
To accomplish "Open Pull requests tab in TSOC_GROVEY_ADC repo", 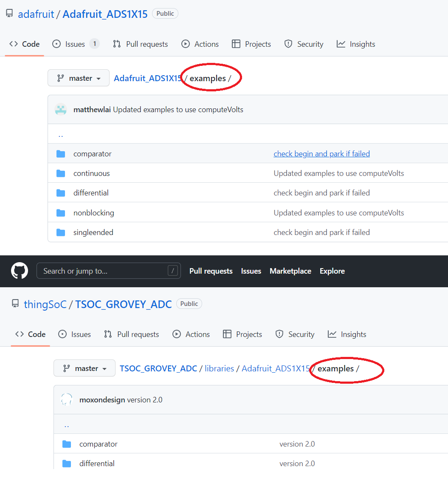I will pos(132,334).
